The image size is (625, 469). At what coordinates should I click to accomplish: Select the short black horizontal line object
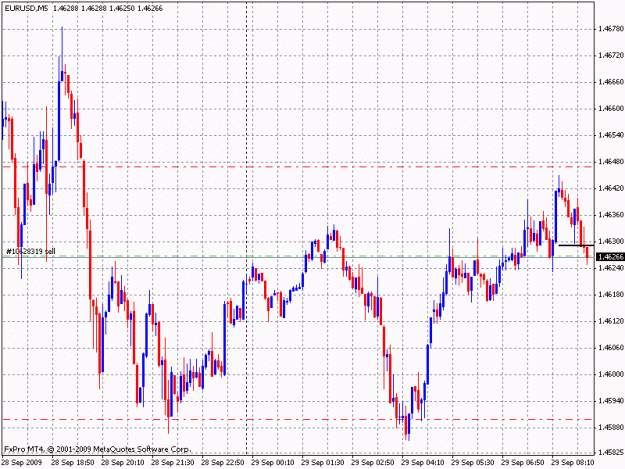click(x=576, y=245)
